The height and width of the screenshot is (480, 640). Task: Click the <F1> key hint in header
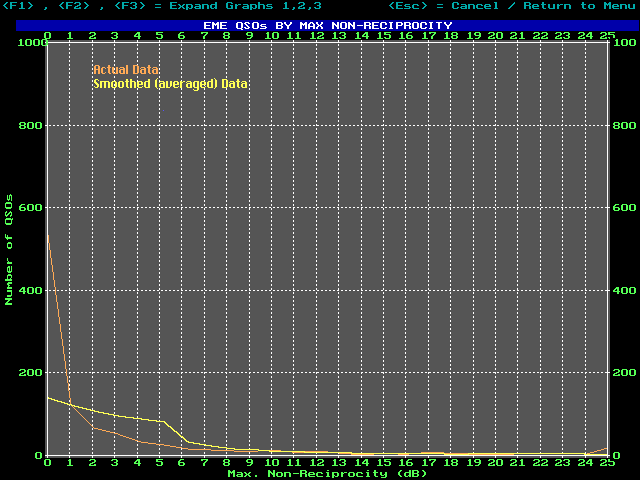[18, 6]
